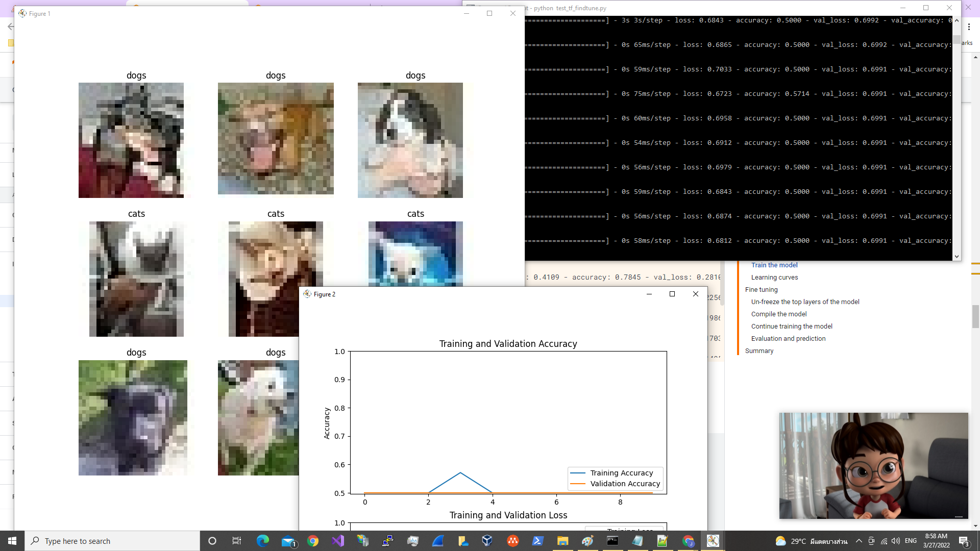Open the Wi-Fi network tray icon
The height and width of the screenshot is (551, 980).
tap(884, 541)
